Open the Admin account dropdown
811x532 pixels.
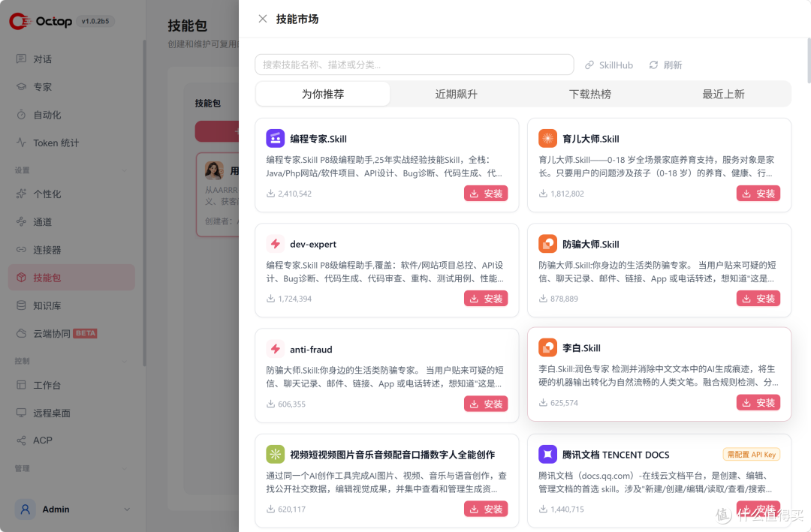coord(127,509)
